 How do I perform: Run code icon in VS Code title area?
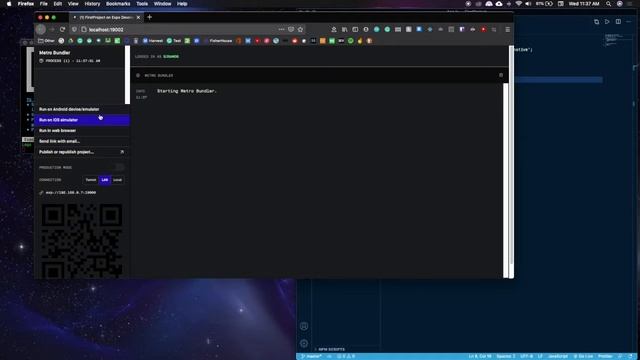click(607, 22)
